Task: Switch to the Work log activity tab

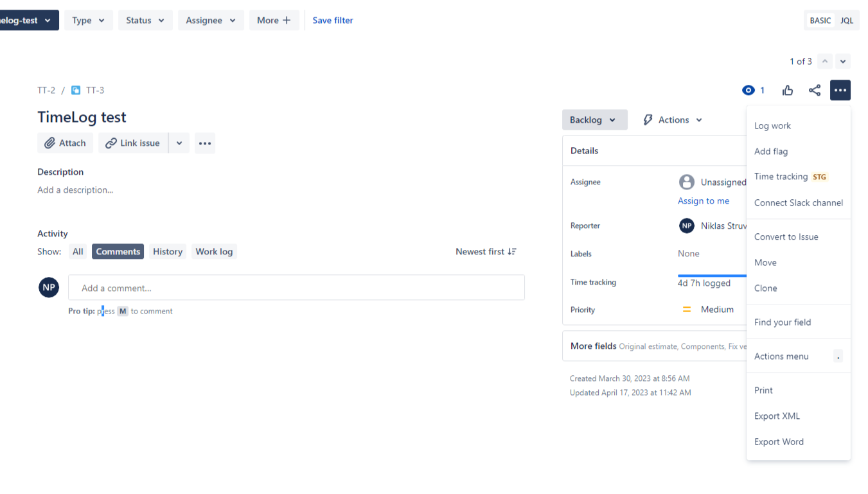Action: (x=214, y=251)
